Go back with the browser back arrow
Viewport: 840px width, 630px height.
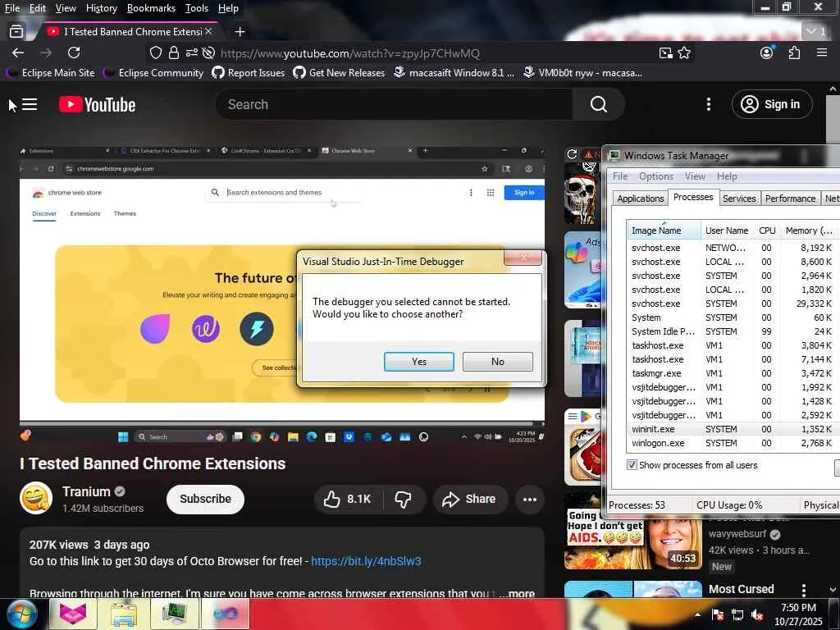click(x=18, y=53)
